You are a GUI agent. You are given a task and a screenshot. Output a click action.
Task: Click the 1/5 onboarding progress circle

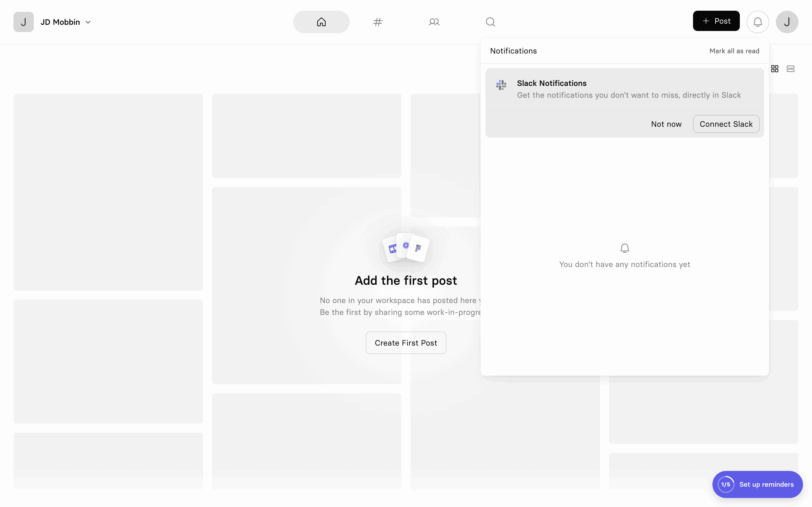726,484
